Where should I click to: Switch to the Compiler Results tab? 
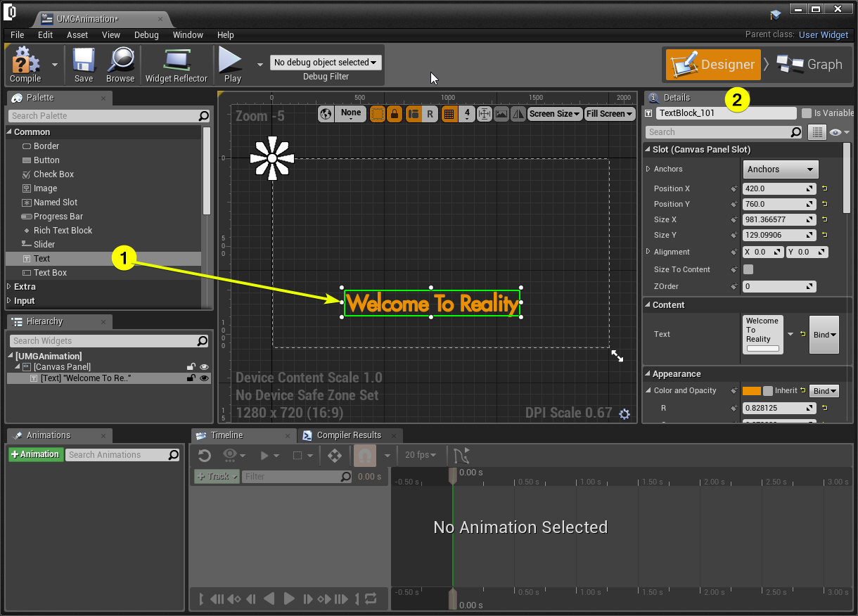(349, 435)
